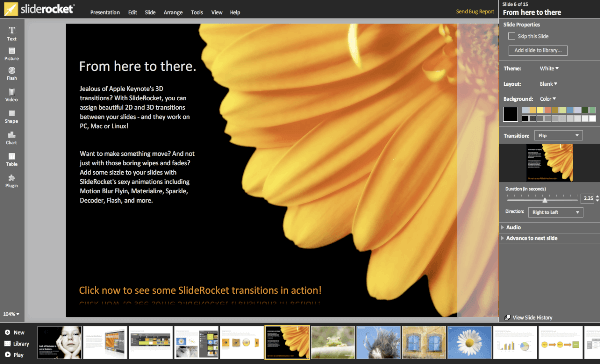Open the Background type dropdown set to Color

click(548, 99)
